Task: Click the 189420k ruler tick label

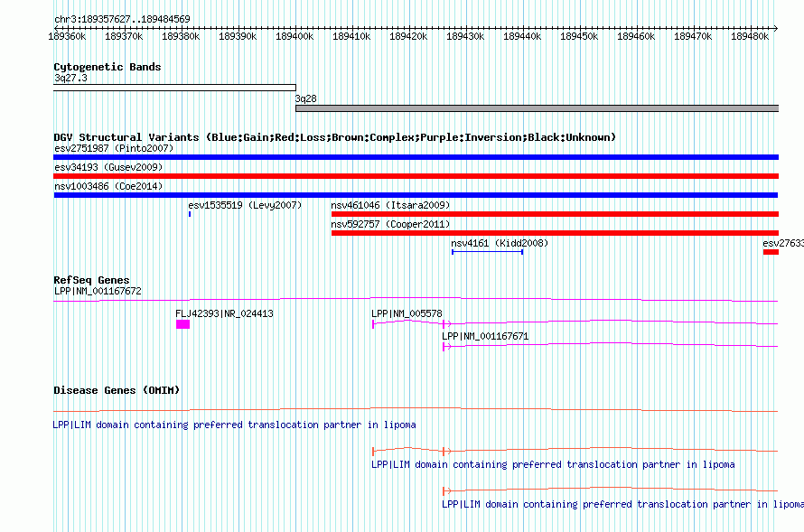Action: point(408,36)
